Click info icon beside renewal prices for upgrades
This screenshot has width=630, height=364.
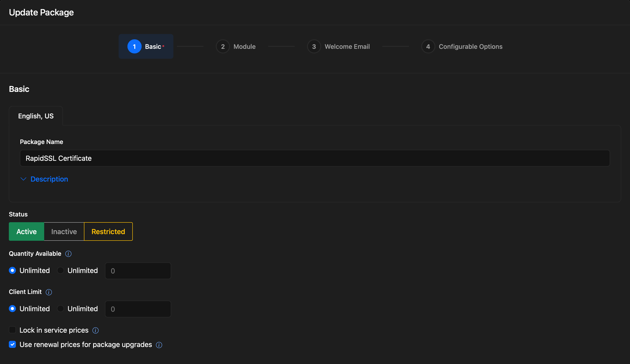[x=159, y=345]
